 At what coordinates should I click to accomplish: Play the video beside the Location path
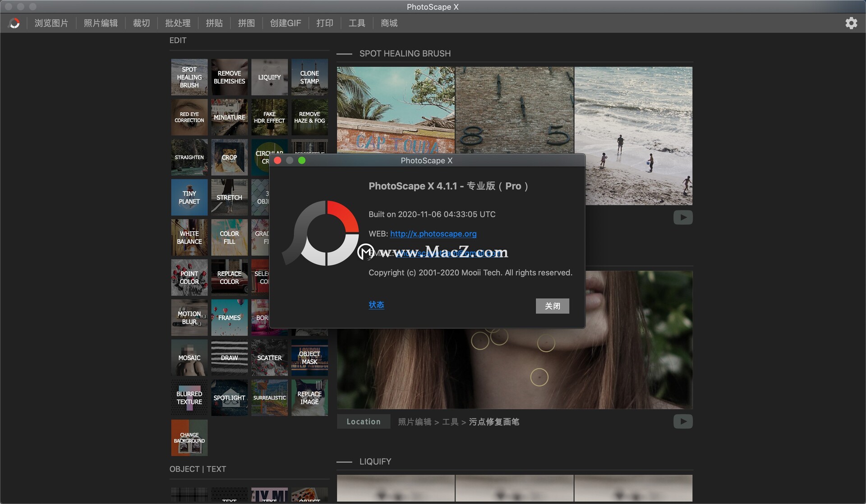(683, 422)
